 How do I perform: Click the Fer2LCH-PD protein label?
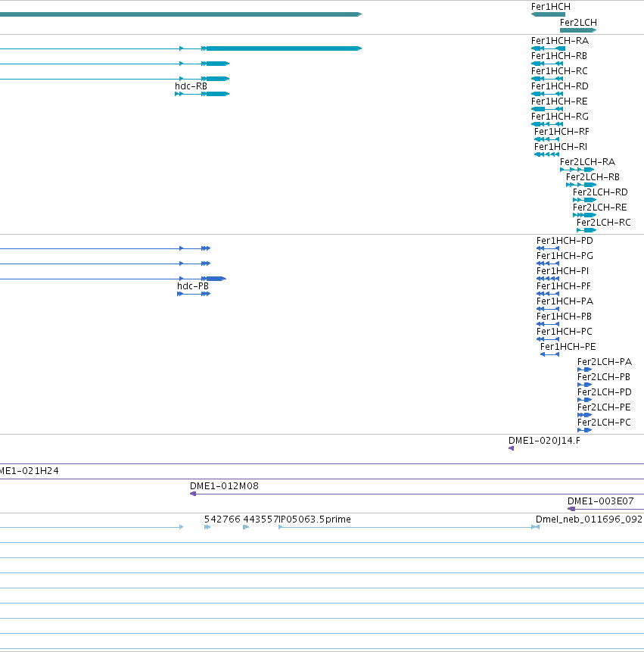coord(605,392)
